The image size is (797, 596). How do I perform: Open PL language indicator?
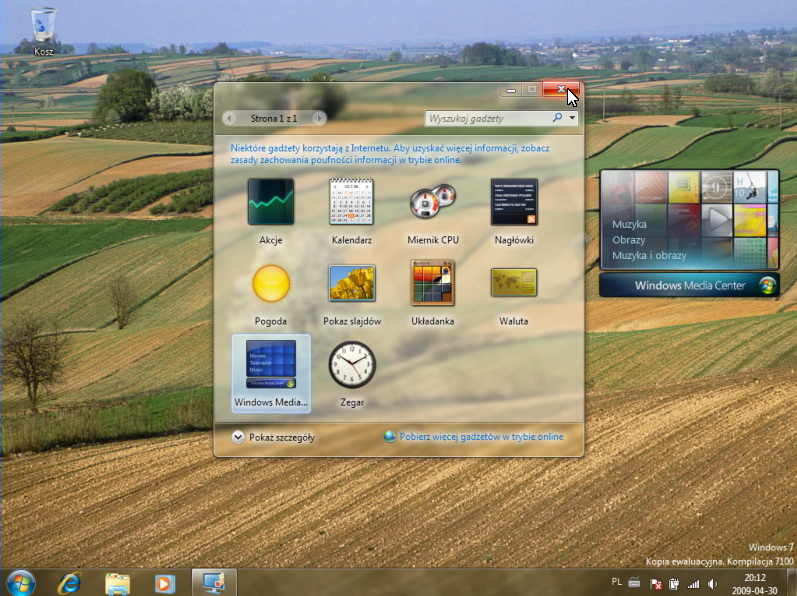pyautogui.click(x=616, y=582)
